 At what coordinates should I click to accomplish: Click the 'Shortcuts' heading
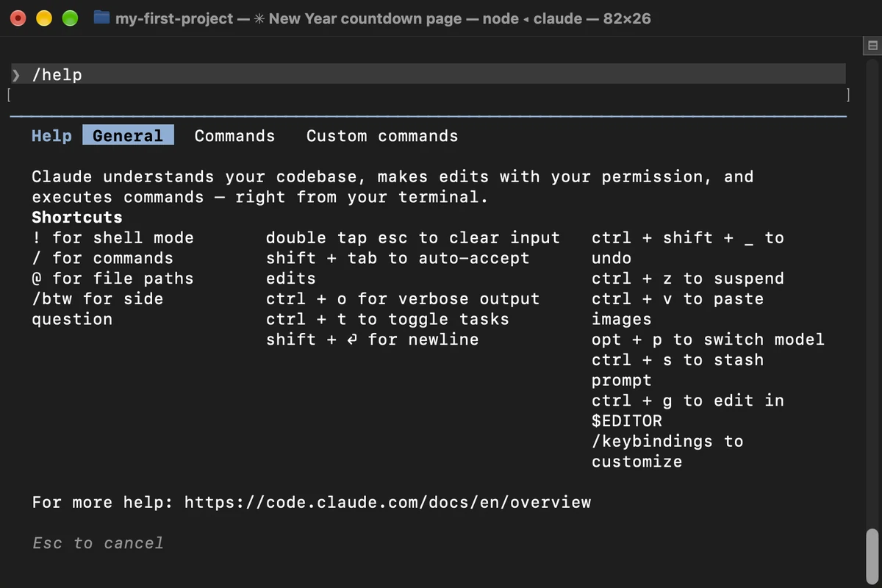[x=77, y=218]
